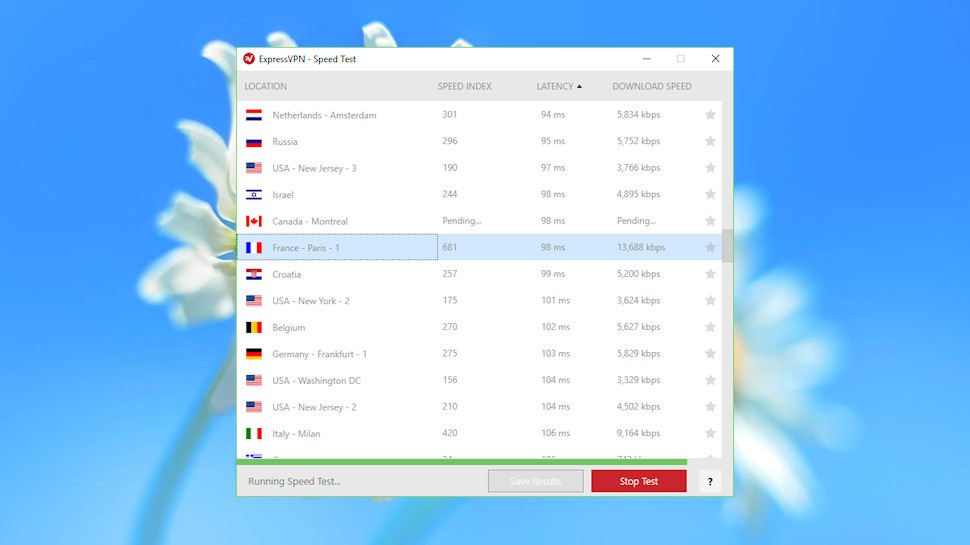Select USA - New Jersey - 3 row

479,168
